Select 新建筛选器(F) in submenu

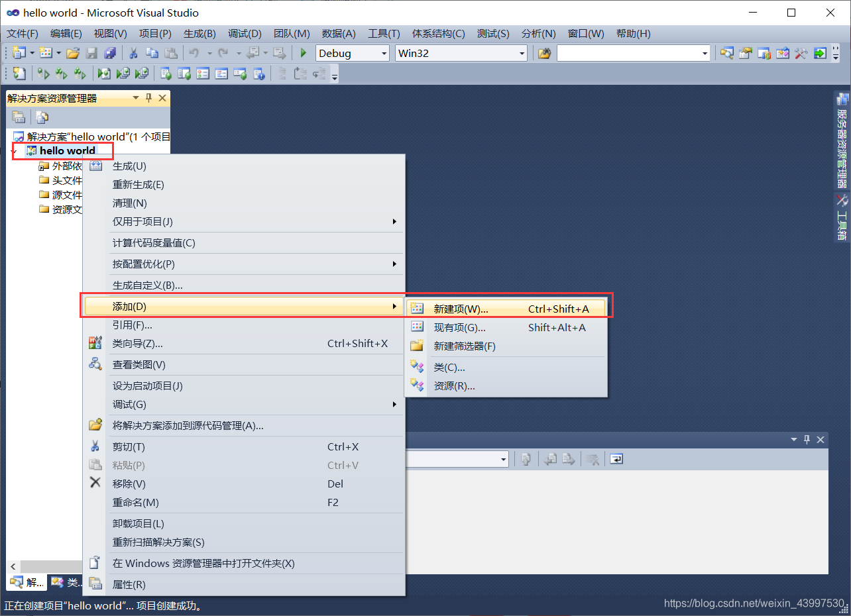506,346
